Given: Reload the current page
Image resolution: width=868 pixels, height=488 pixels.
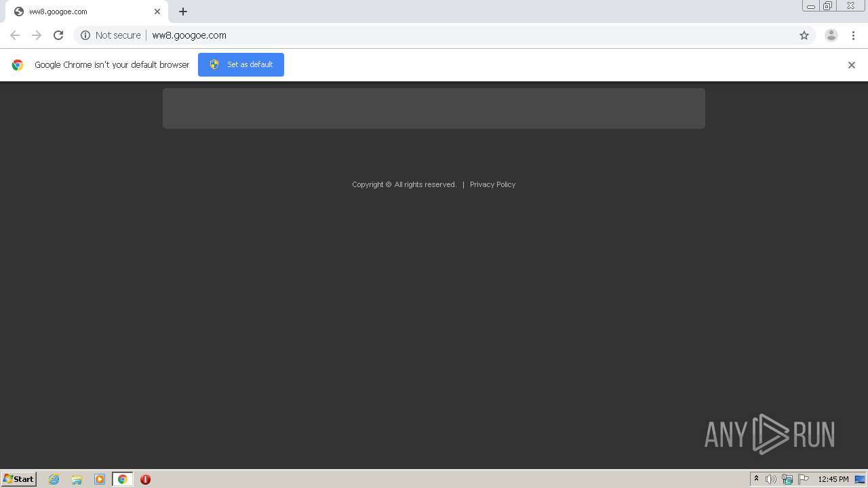Looking at the screenshot, I should [x=58, y=35].
